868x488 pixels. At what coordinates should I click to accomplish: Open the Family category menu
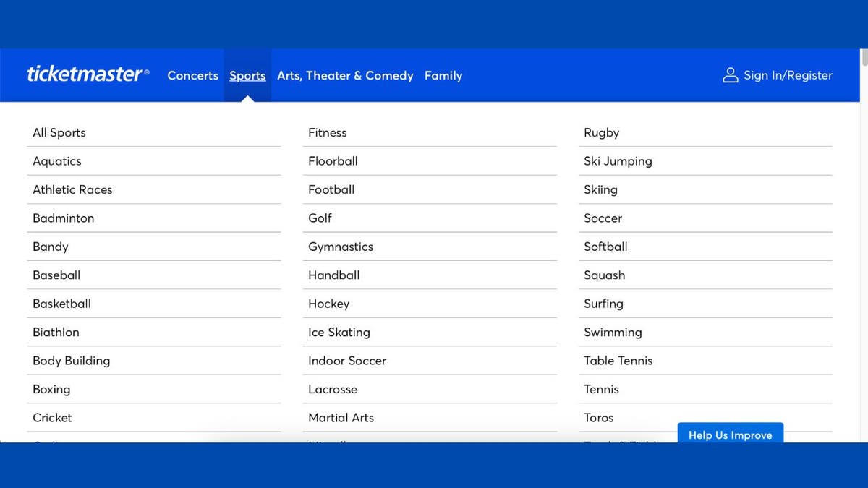(443, 75)
